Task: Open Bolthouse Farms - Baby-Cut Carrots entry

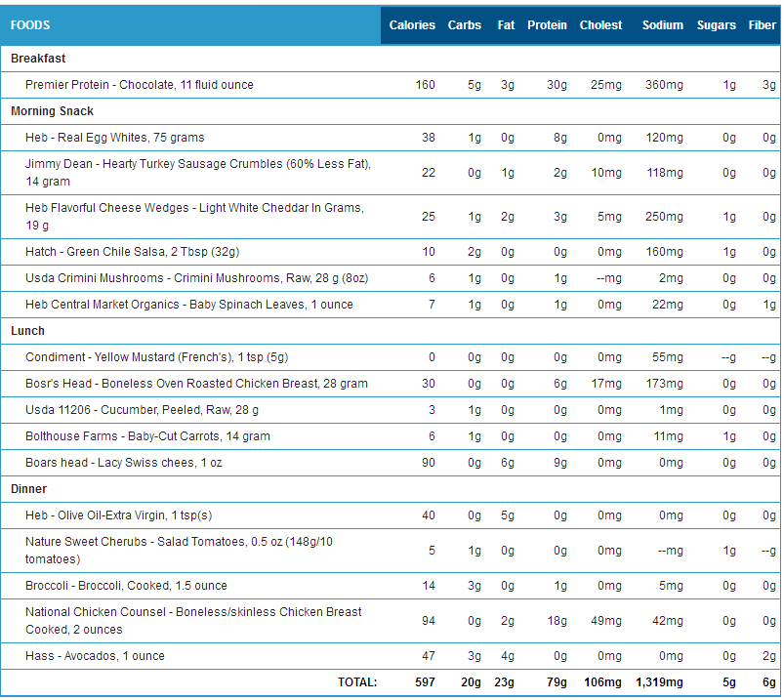Action: 147,436
